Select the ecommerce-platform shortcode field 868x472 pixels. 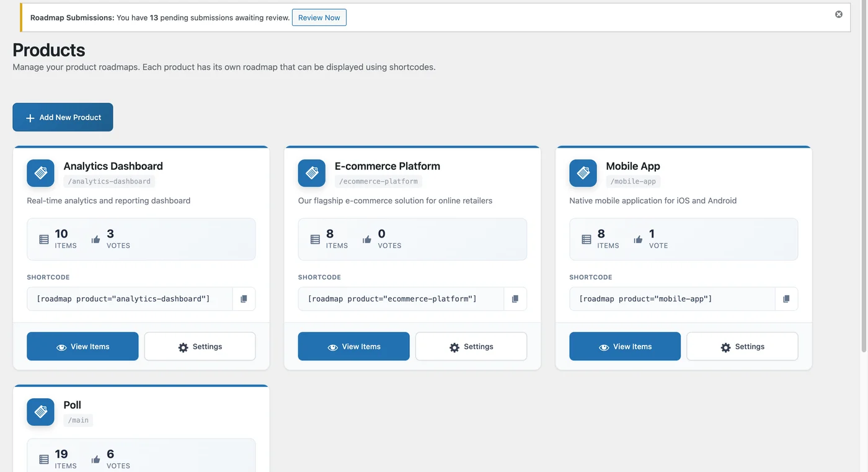point(401,299)
